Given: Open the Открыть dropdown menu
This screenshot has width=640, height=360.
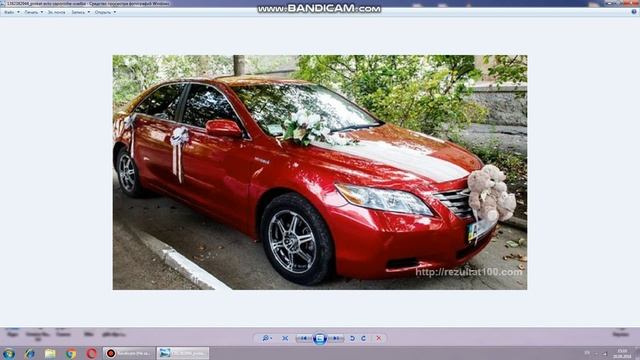Looking at the screenshot, I should (105, 12).
